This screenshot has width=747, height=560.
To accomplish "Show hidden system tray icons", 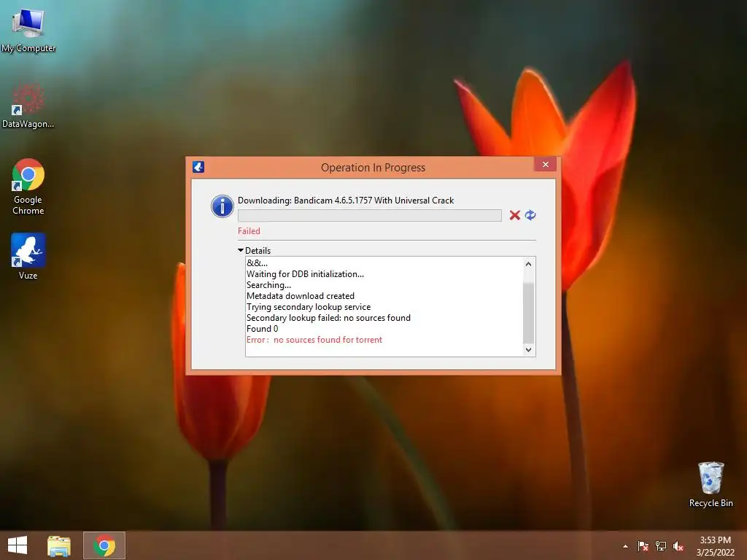I will (625, 546).
